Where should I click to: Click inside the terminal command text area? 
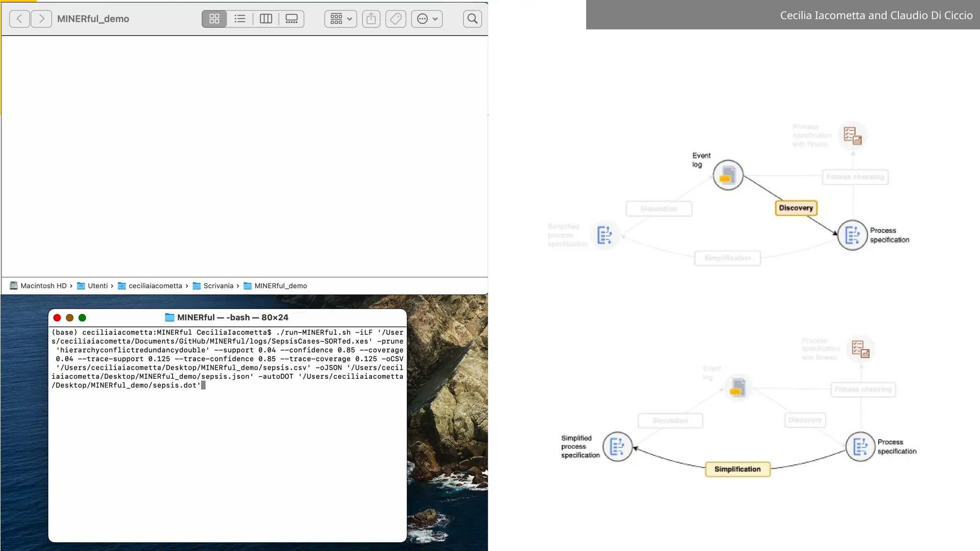(x=227, y=359)
